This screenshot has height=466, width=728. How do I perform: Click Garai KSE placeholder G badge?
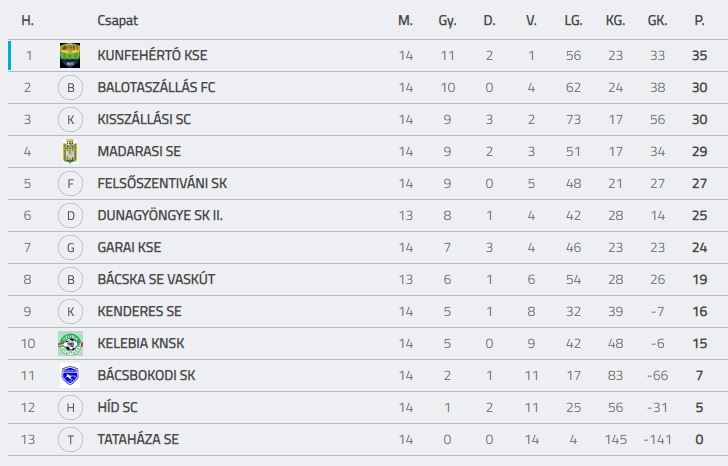70,247
